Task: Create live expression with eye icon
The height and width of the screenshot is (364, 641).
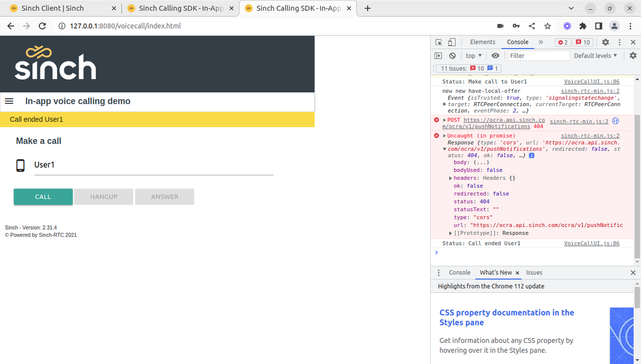Action: 495,56
